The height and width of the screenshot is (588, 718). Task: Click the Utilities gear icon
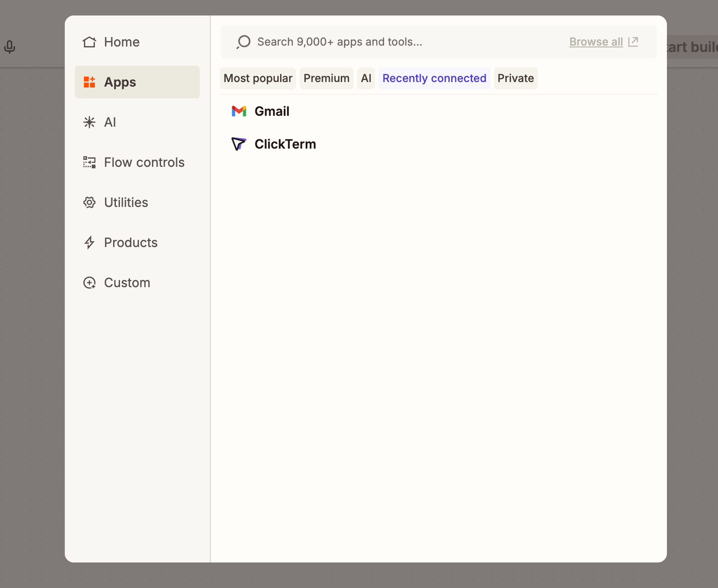pos(89,202)
